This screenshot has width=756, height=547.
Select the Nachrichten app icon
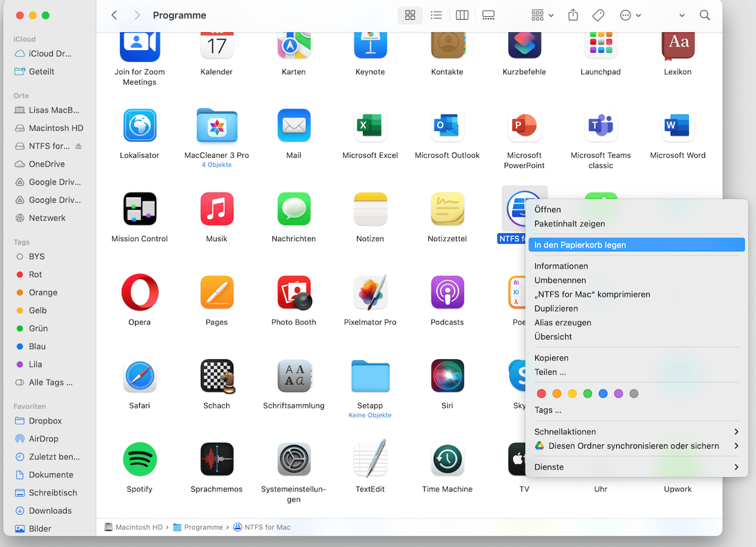(293, 209)
